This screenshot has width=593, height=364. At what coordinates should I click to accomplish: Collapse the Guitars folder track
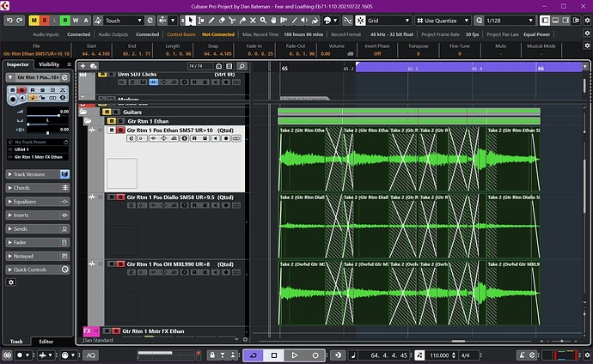tap(83, 112)
